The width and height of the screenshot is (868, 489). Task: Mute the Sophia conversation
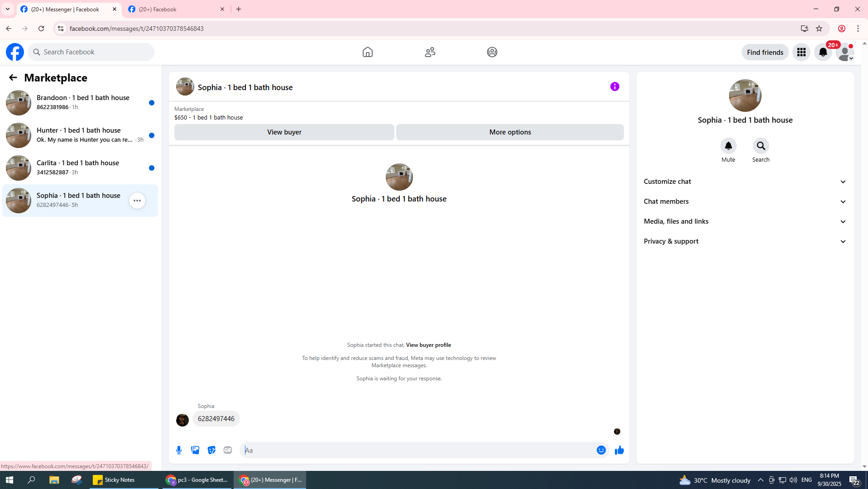(x=728, y=146)
